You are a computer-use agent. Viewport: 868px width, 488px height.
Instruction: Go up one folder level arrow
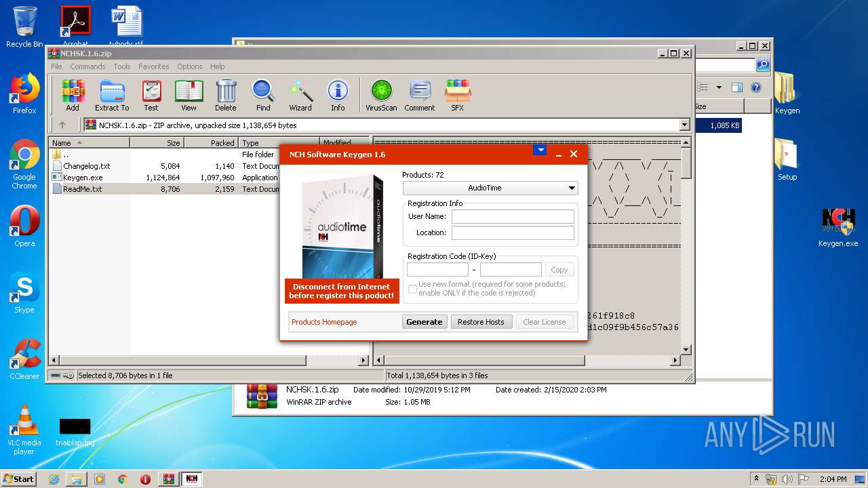pos(62,125)
